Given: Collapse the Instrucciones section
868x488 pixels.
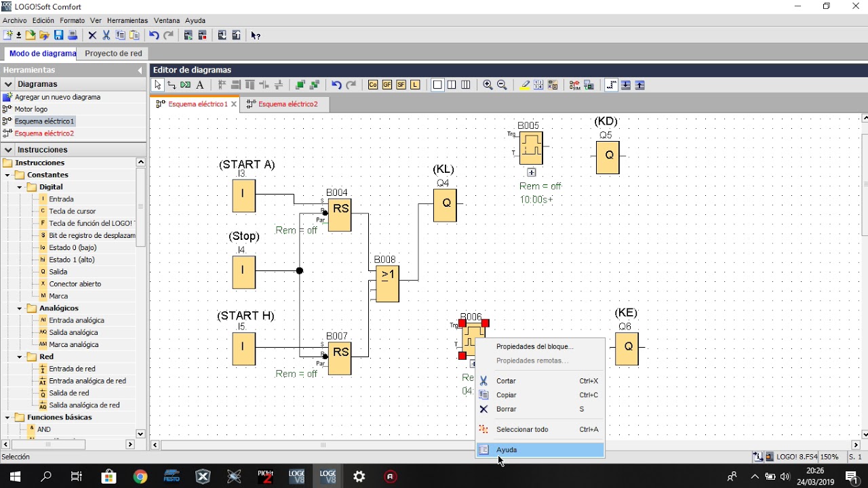Looking at the screenshot, I should (x=8, y=150).
